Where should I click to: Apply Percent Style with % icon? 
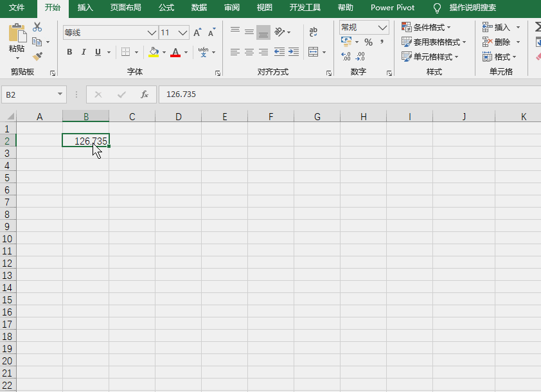tap(369, 42)
